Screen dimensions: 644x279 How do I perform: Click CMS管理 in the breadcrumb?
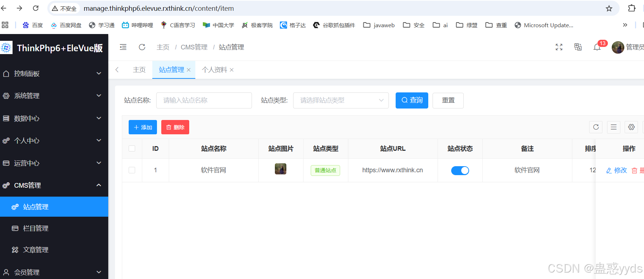pos(194,47)
